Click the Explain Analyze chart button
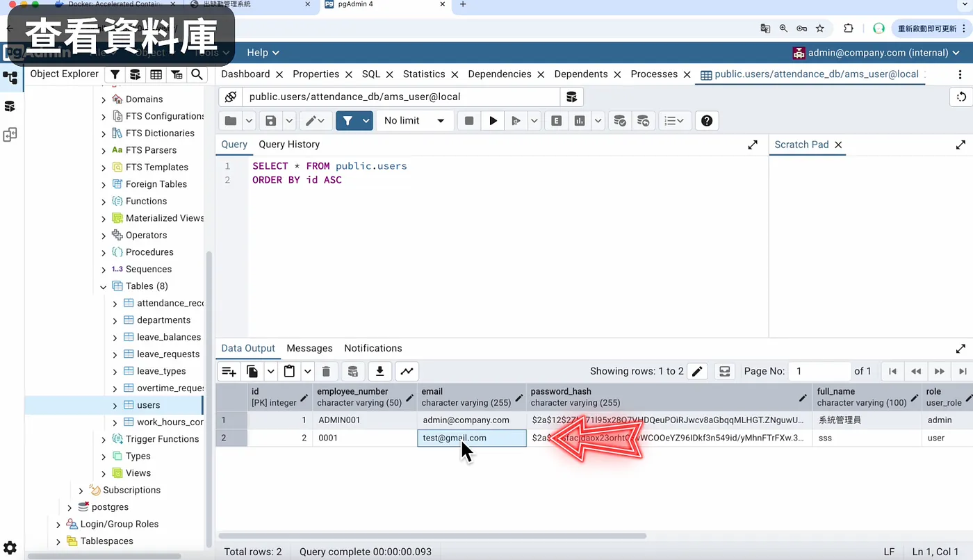 point(580,121)
